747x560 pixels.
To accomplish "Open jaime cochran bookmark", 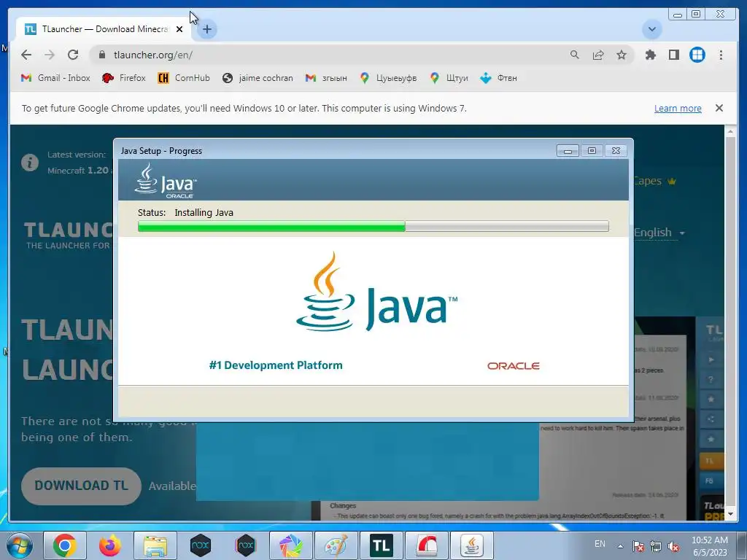I will 258,77.
